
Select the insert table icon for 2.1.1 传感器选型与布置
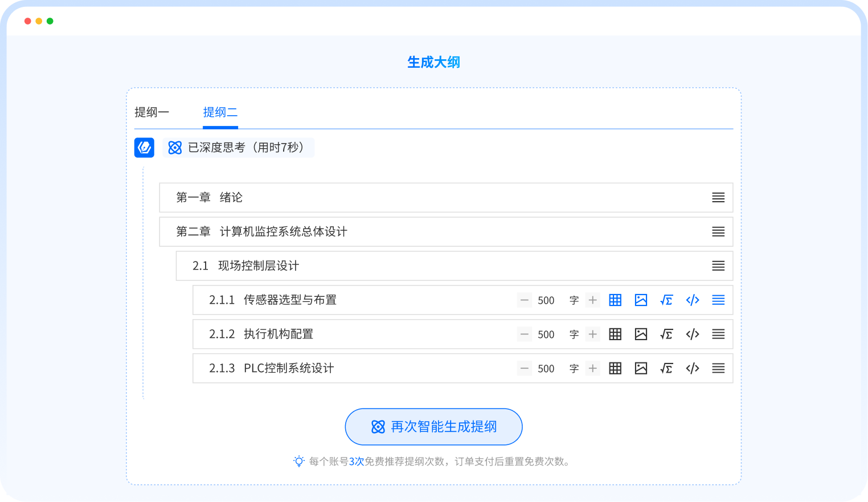(x=615, y=300)
